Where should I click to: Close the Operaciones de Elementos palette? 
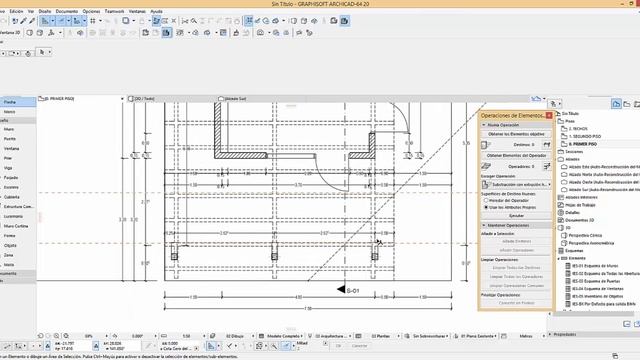(549, 116)
